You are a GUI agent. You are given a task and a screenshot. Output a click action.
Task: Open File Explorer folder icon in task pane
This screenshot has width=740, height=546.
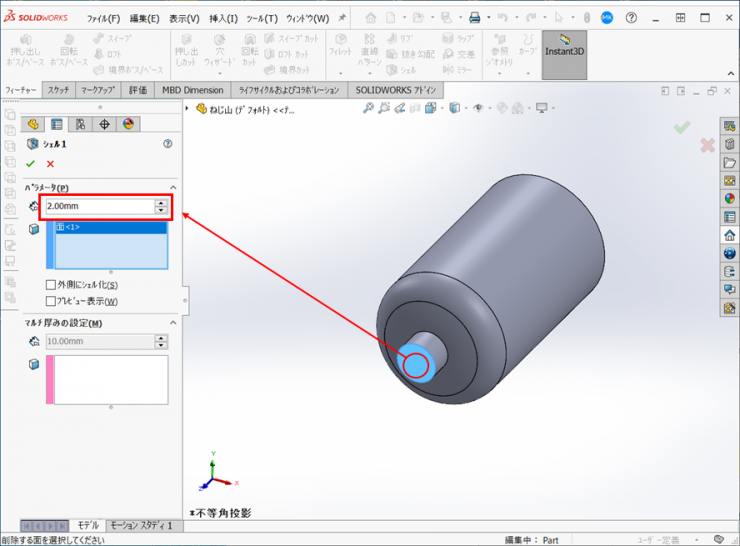click(730, 162)
